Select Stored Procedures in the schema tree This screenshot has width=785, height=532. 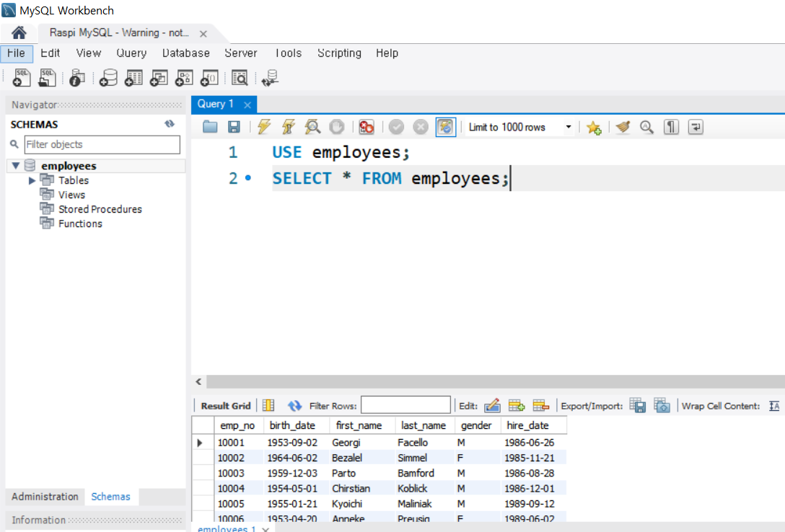click(100, 209)
